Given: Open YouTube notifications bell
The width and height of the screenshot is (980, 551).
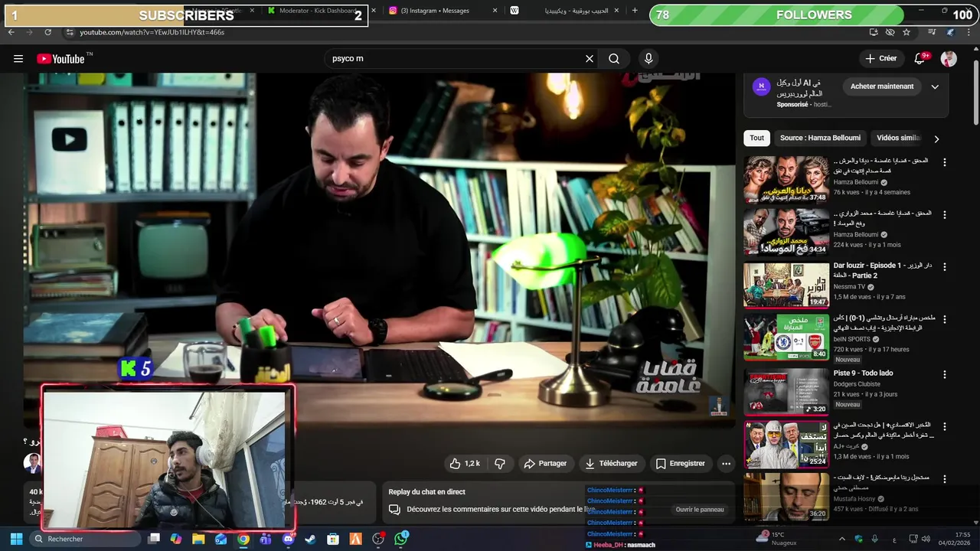Looking at the screenshot, I should [x=921, y=59].
